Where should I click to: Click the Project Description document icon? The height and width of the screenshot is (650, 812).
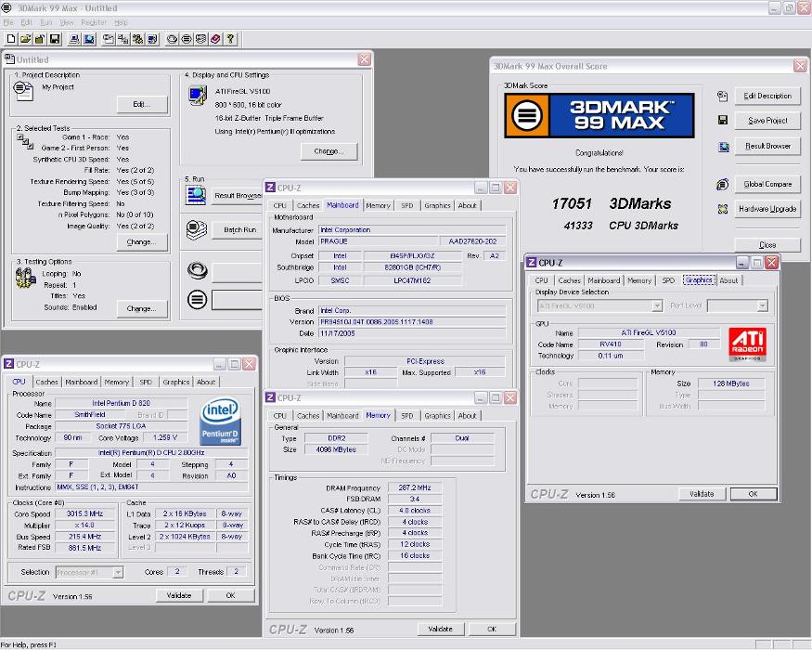[x=23, y=91]
